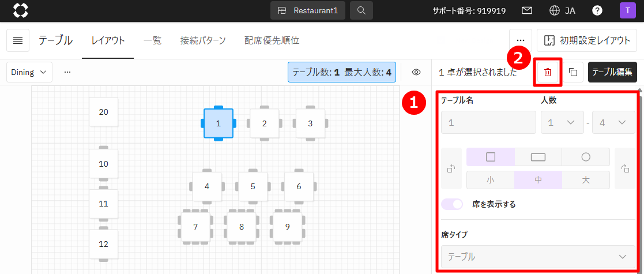Click the テーブル編集 button
Screen dimensions: 644x274
coord(612,72)
